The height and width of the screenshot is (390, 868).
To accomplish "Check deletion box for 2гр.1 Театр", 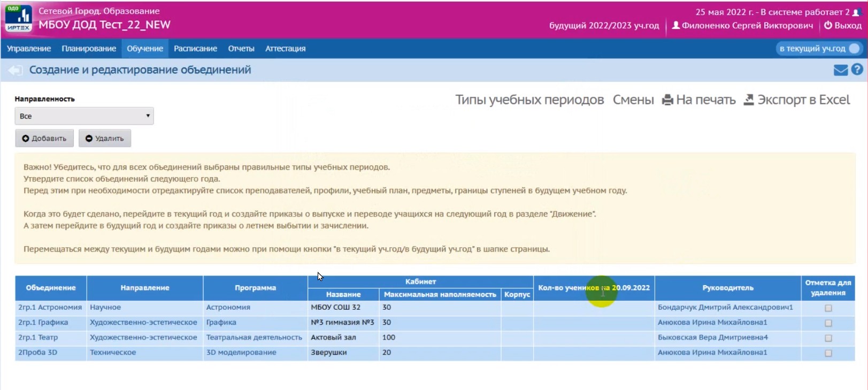I will pyautogui.click(x=828, y=338).
